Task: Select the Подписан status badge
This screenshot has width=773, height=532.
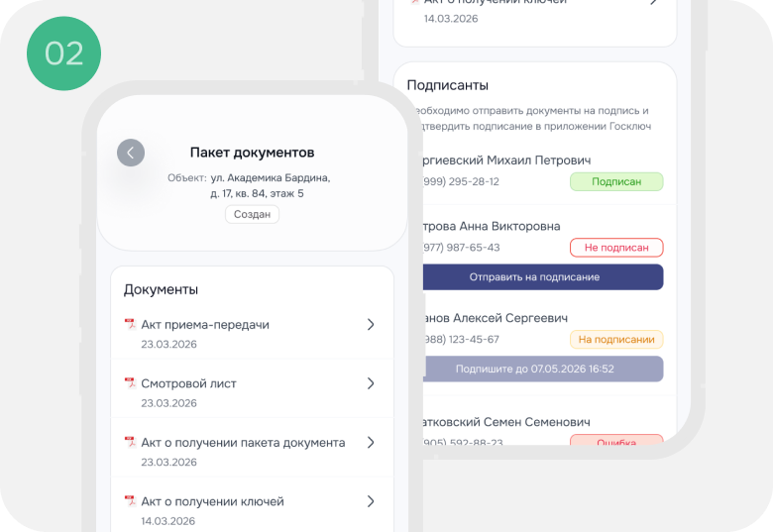Action: 616,181
